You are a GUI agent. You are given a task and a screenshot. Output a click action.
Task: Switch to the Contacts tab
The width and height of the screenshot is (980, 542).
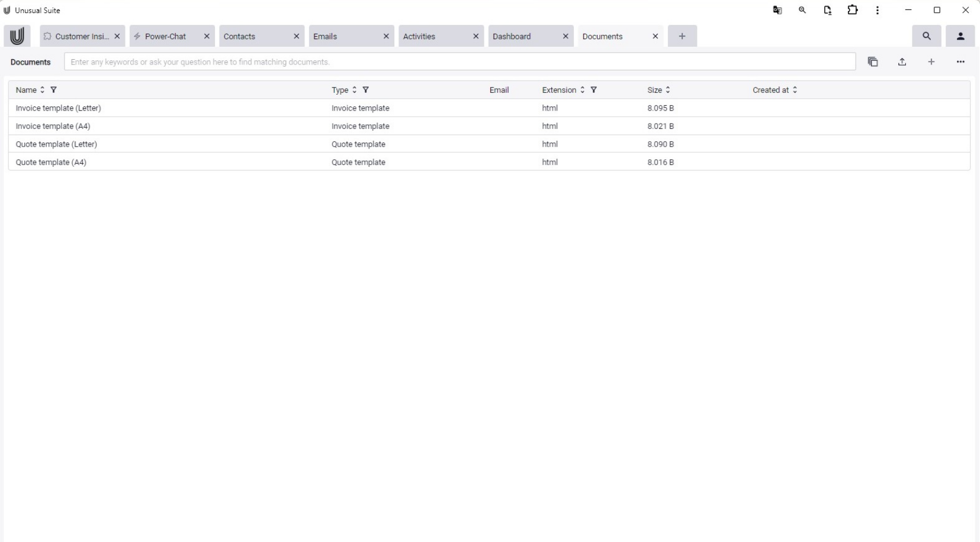point(255,37)
